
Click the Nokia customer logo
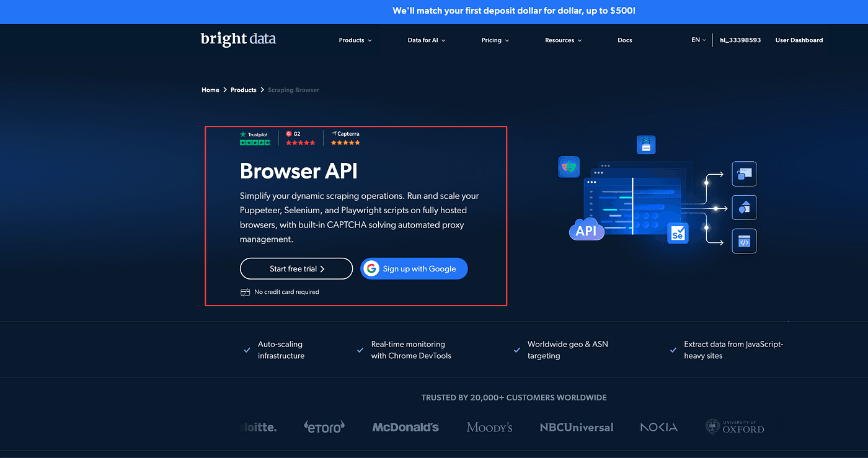coord(658,427)
